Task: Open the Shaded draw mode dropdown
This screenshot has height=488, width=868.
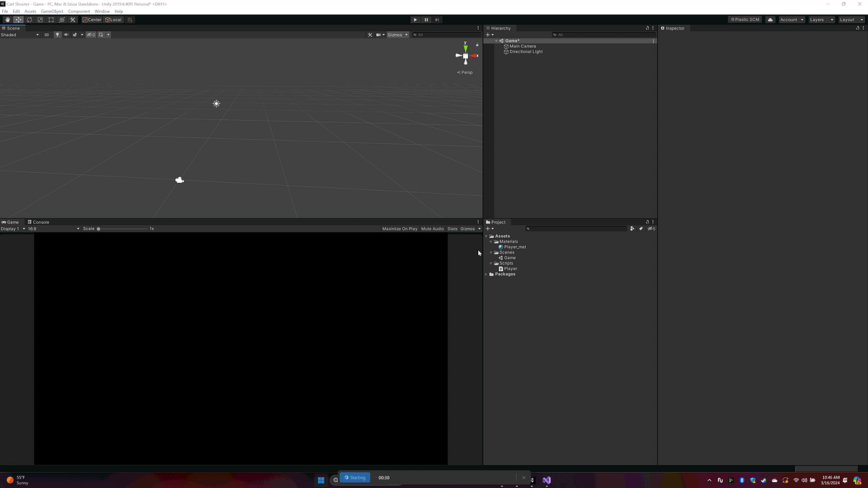Action: (x=18, y=34)
